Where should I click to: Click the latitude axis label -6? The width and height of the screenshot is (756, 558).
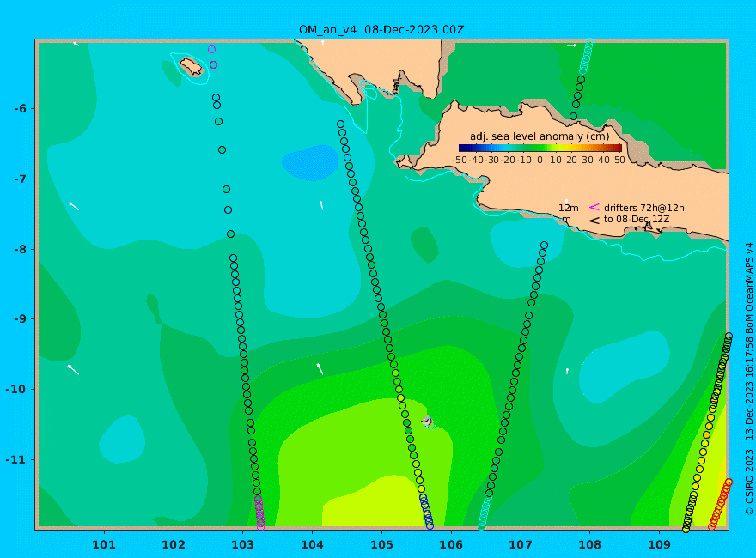coord(20,108)
